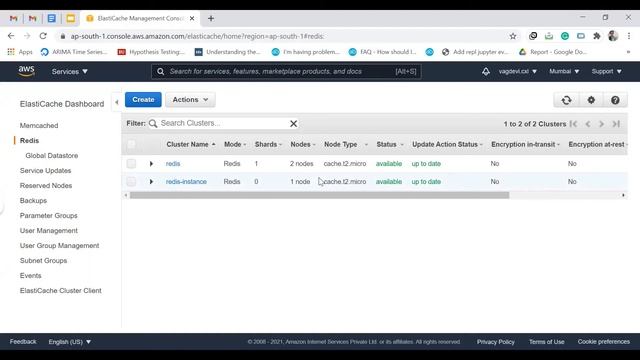Open the first Gmail pinned tab
The image size is (640, 360).
[x=13, y=18]
